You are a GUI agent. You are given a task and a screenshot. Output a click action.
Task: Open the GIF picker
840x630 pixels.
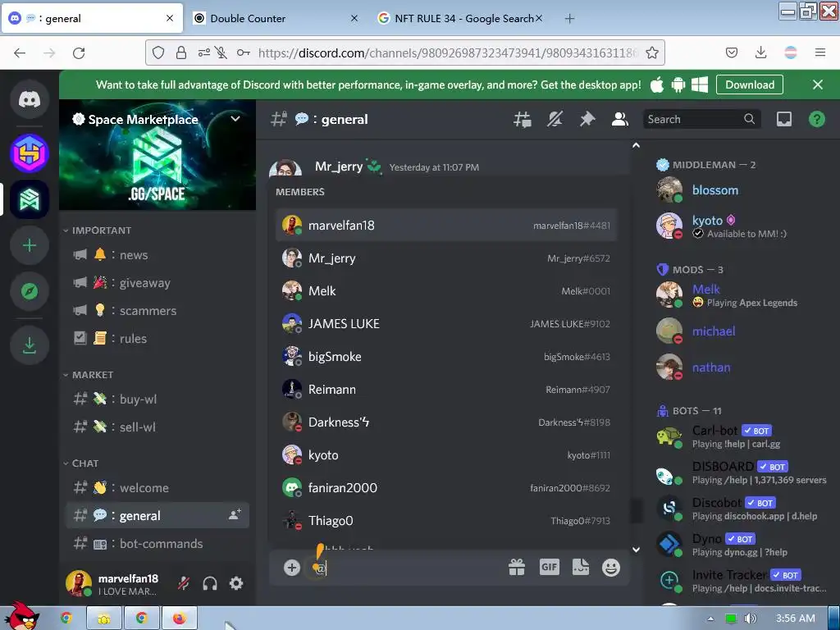[x=549, y=568]
